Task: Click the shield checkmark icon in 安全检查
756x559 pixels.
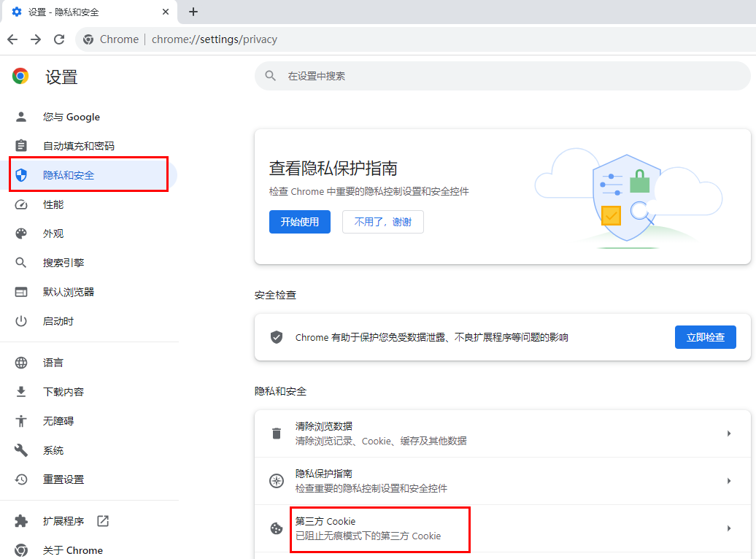Action: coord(277,337)
